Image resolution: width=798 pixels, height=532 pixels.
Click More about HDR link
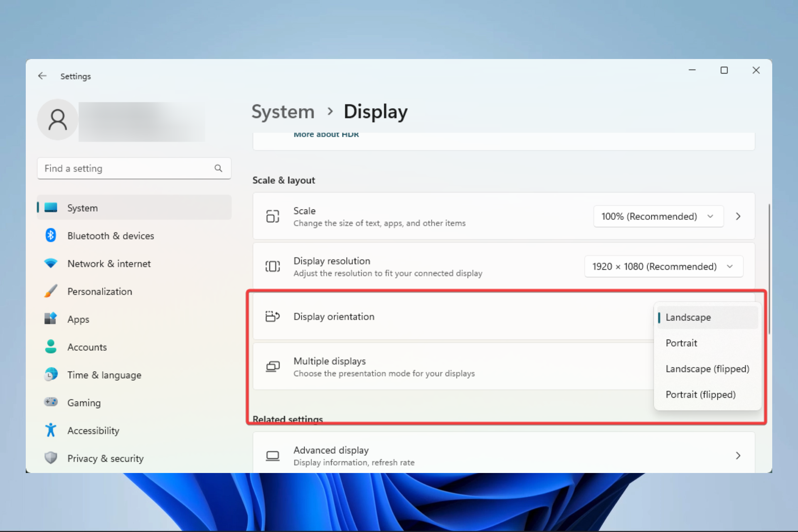click(x=326, y=133)
